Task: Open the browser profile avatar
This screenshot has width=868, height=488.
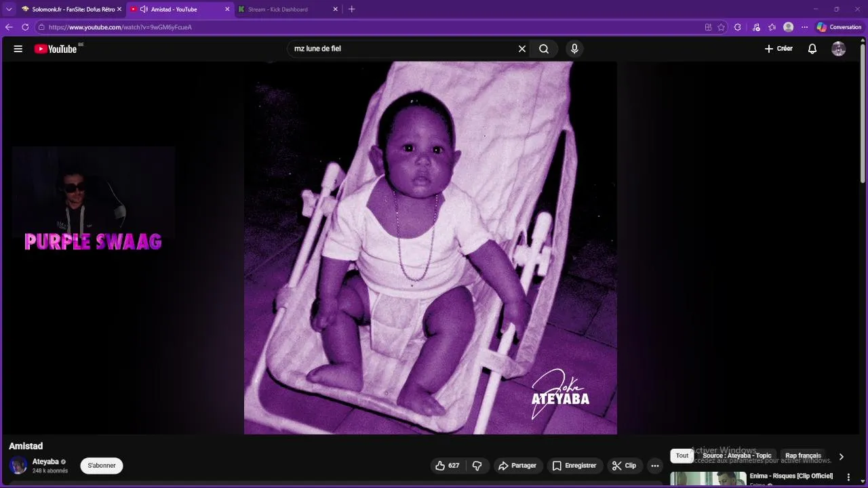Action: [788, 27]
